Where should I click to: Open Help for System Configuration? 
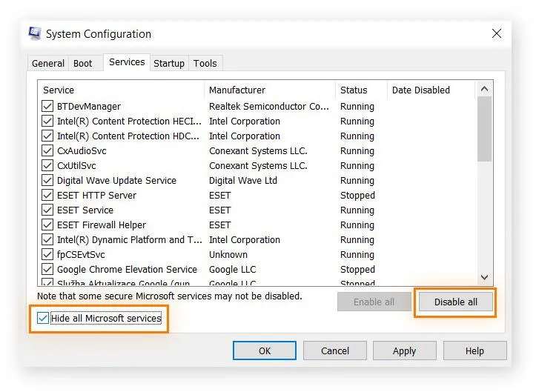click(474, 351)
